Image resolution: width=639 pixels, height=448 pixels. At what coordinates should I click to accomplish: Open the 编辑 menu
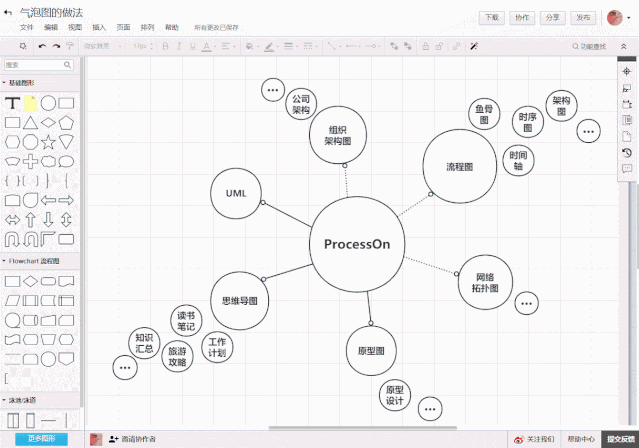[51, 27]
